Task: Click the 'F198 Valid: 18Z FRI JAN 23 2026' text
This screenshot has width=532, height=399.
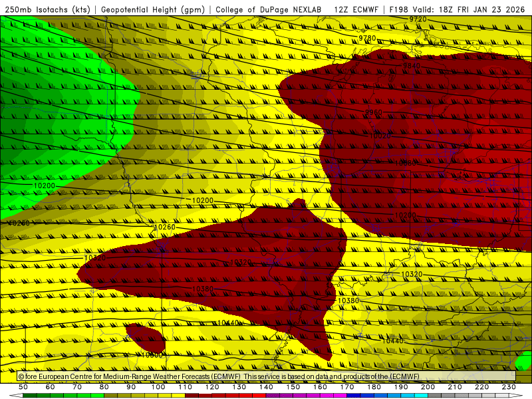Action: (x=457, y=9)
